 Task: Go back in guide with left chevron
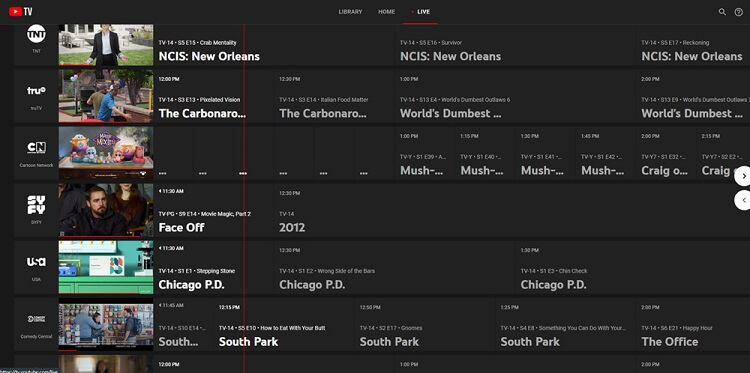(x=743, y=200)
